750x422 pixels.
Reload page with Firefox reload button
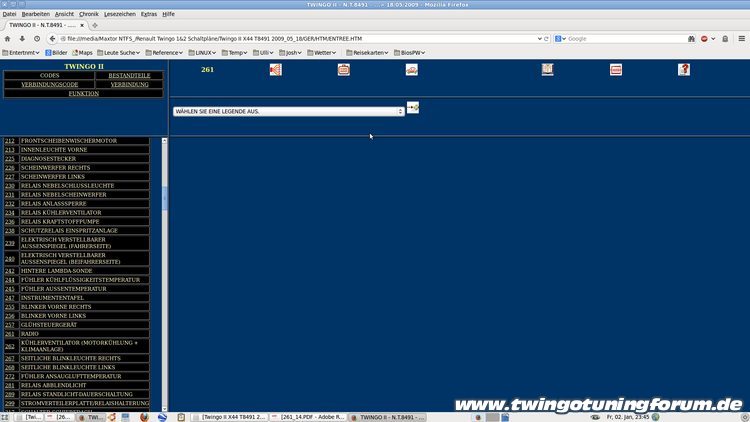[37, 38]
